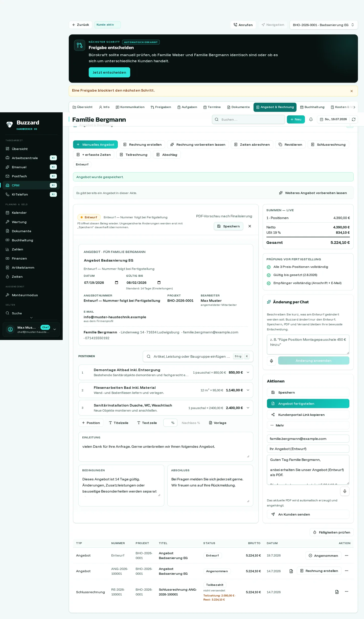Image resolution: width=364 pixels, height=619 pixels.
Task: Open Arbeitszentrale in the sidebar
Action: point(31,158)
